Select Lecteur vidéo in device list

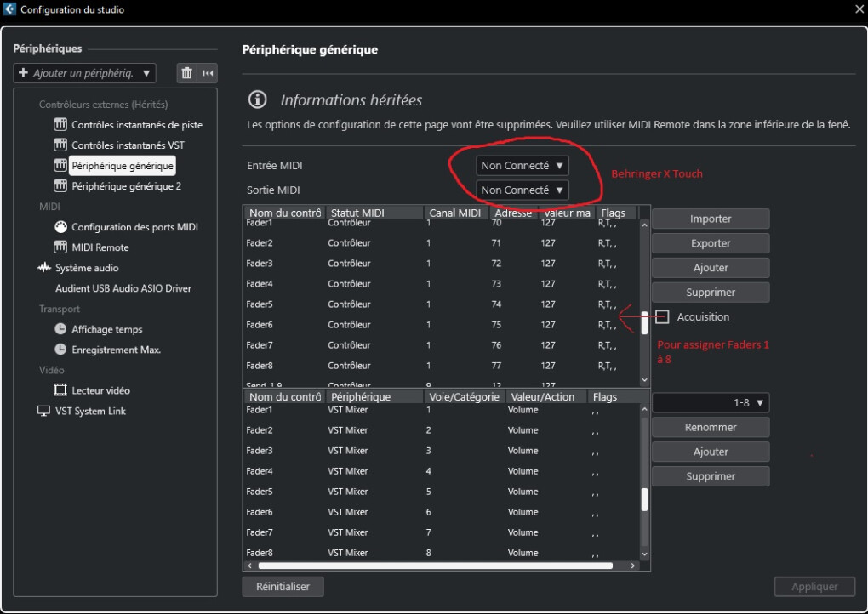[100, 390]
